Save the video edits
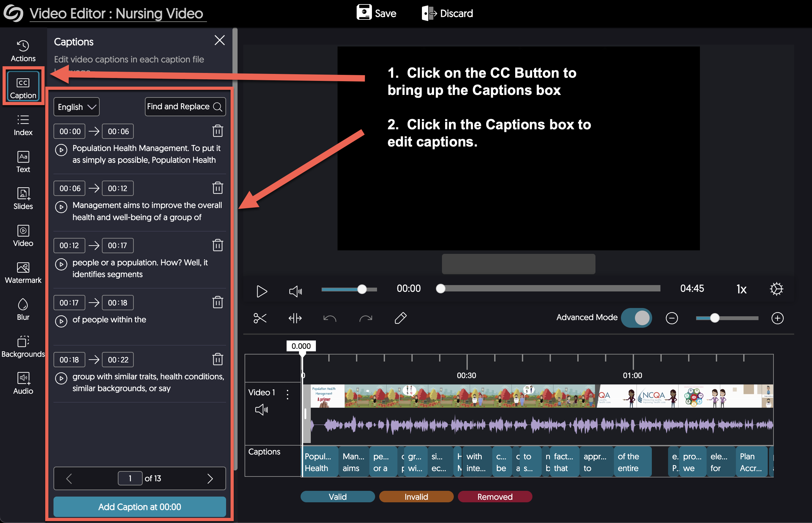The image size is (812, 523). click(376, 13)
